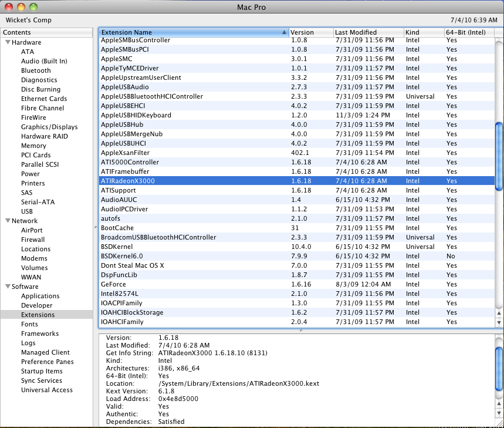Select Startup Items entry
The image size is (504, 428).
pos(42,371)
